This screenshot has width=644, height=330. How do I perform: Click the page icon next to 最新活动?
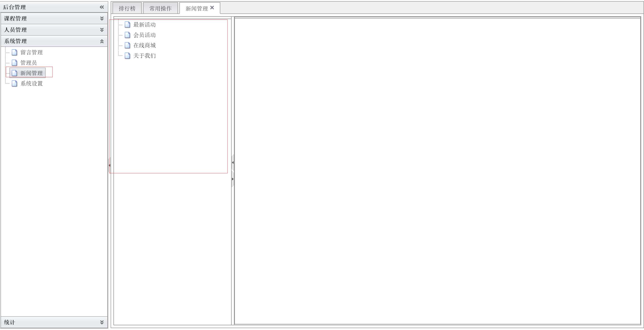[128, 24]
